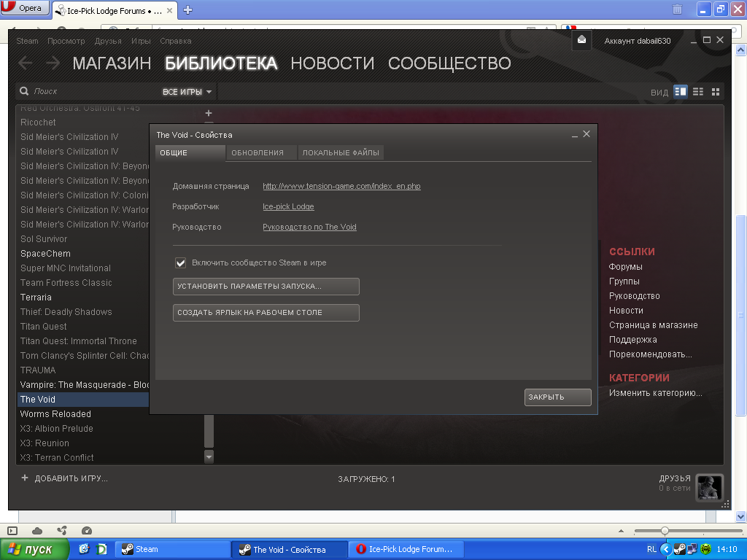Image resolution: width=747 pixels, height=560 pixels.
Task: Open Игры menu
Action: point(141,41)
